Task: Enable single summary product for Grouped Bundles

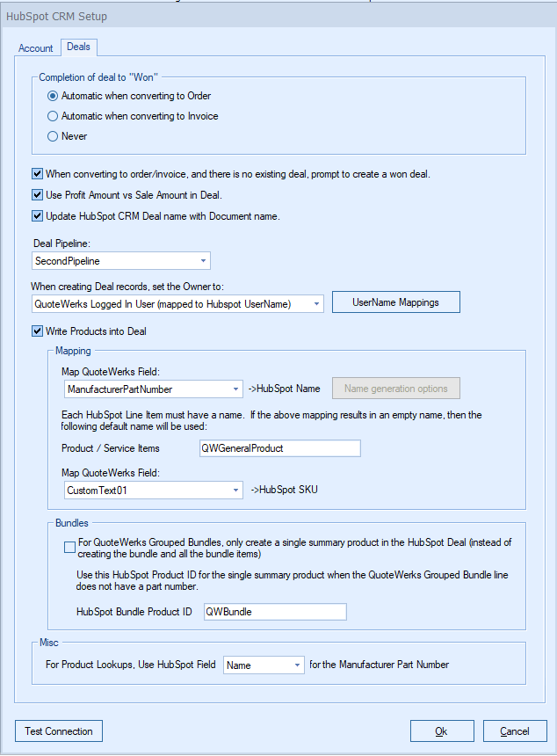Action: tap(70, 548)
